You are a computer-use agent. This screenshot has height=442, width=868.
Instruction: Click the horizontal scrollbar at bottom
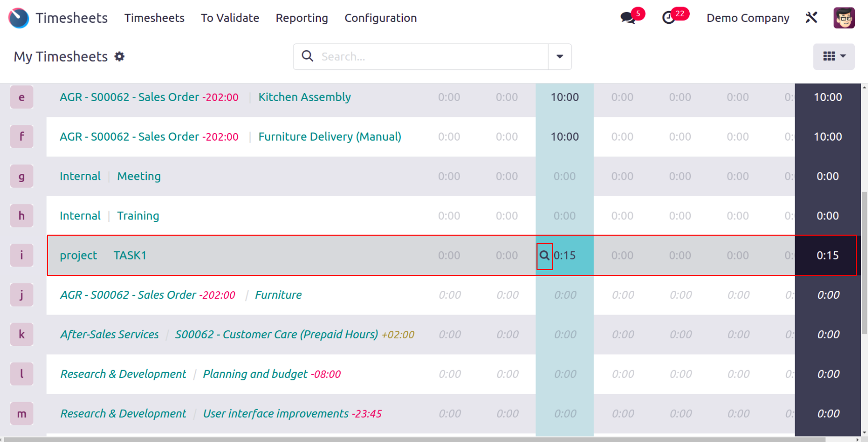coord(415,439)
